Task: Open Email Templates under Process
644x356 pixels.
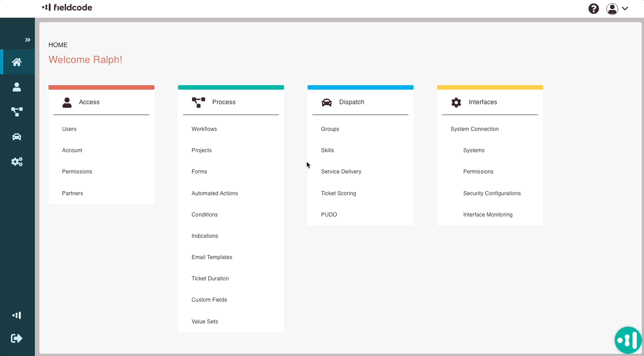Action: 212,257
